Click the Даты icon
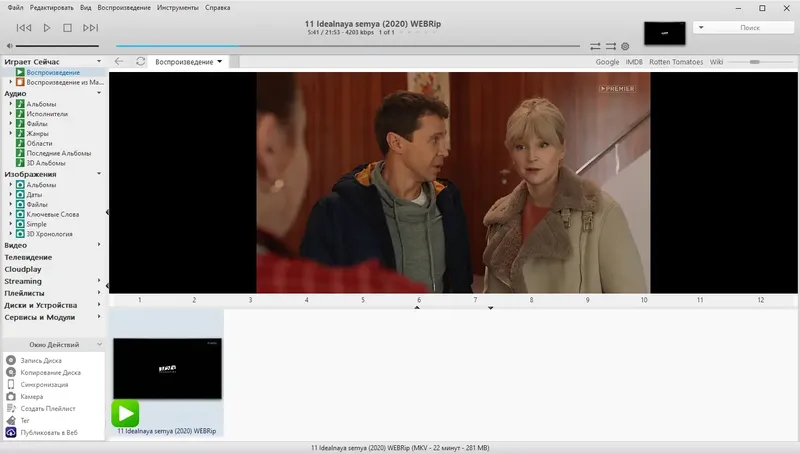The width and height of the screenshot is (800, 454). click(x=20, y=194)
